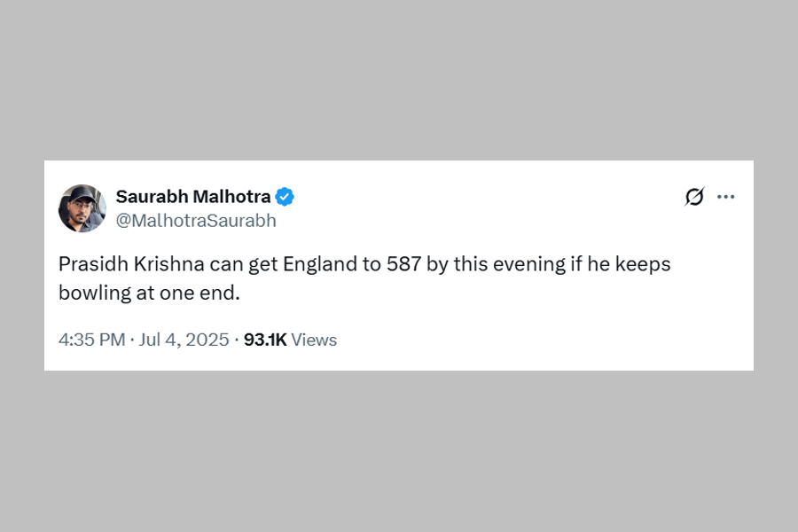Click the Jul 4, 2025 date
The height and width of the screenshot is (532, 798).
[x=185, y=340]
